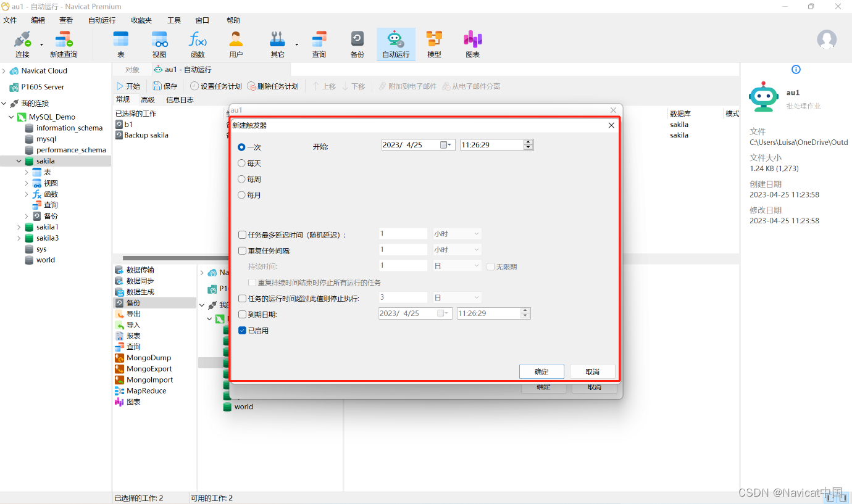
Task: Select 数据生成 in the job type list
Action: coord(140,292)
